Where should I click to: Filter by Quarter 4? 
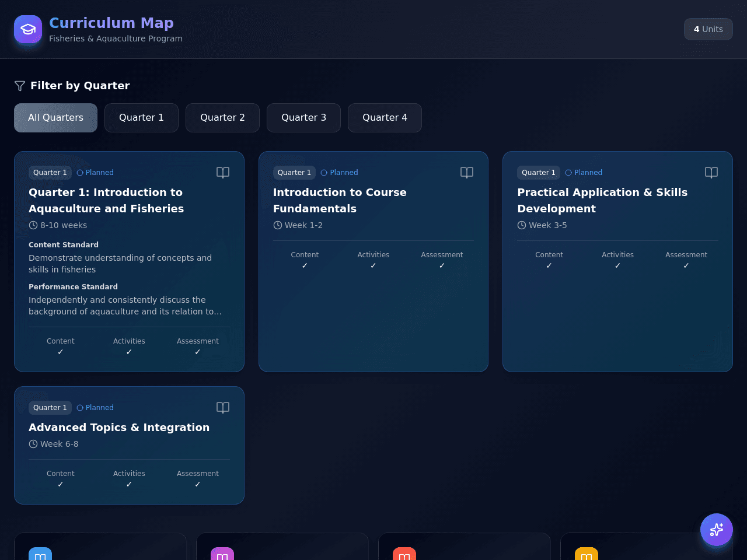(385, 118)
